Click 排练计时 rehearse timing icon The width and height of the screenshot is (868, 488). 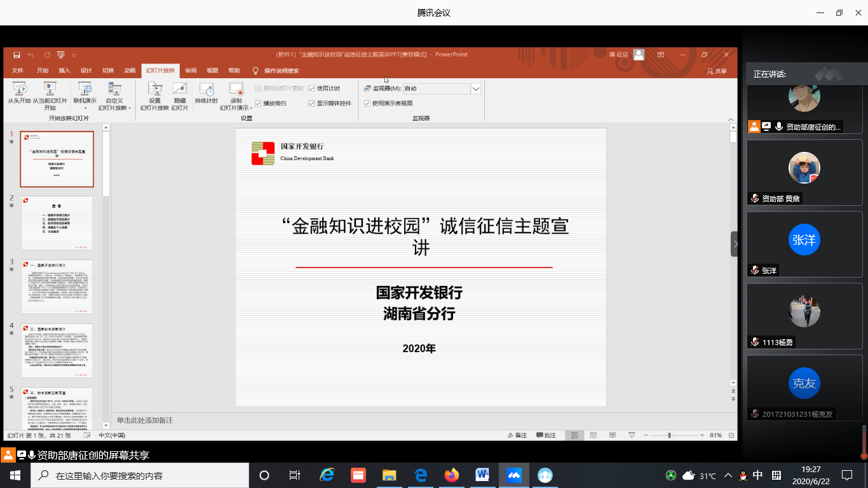pos(206,90)
